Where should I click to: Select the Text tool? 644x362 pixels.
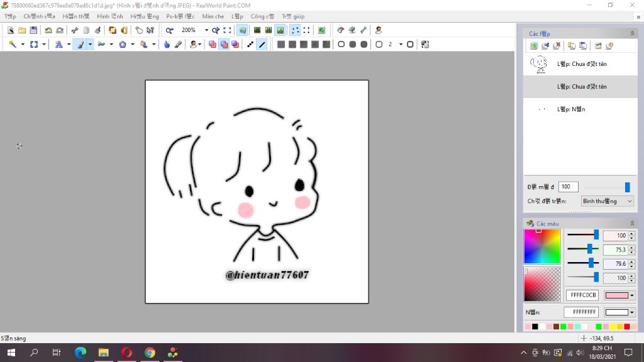58,45
